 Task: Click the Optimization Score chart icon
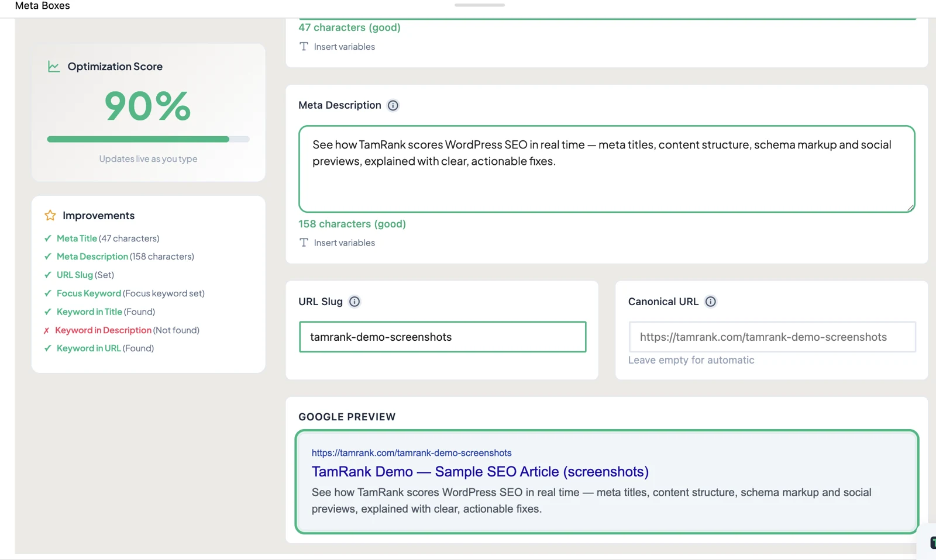click(54, 67)
